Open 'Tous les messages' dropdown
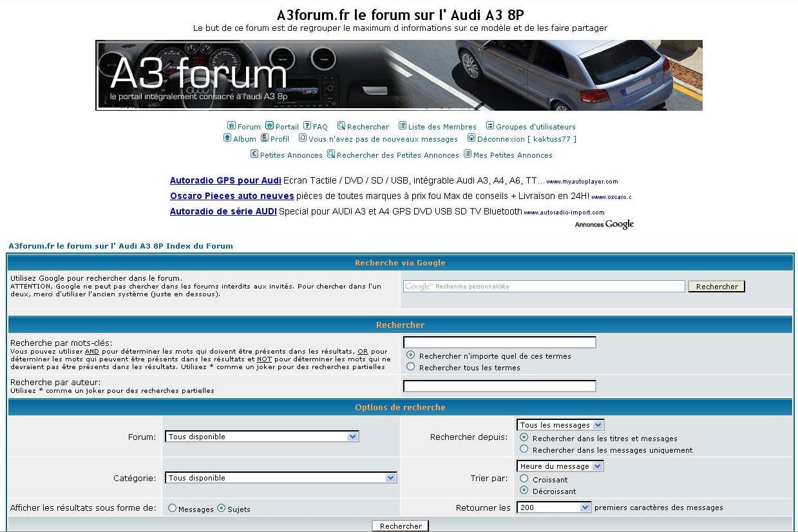Screen dimensions: 798x532 pos(560,425)
